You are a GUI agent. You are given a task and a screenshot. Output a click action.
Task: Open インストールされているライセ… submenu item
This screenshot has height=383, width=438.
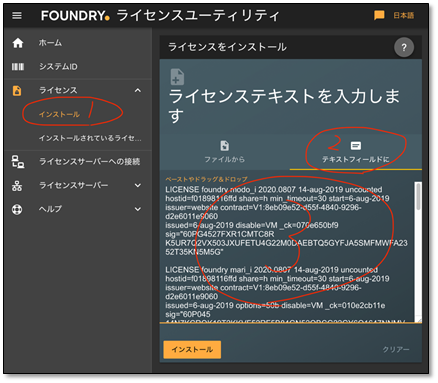coord(90,138)
